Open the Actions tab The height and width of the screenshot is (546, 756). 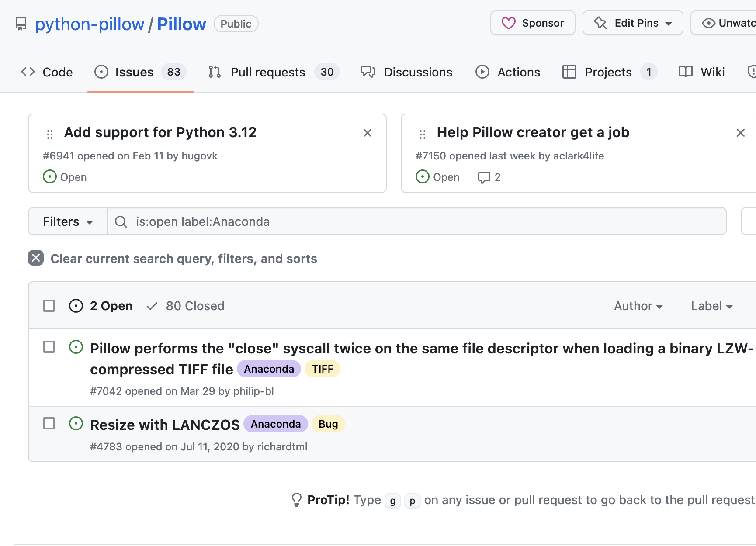[x=508, y=72]
